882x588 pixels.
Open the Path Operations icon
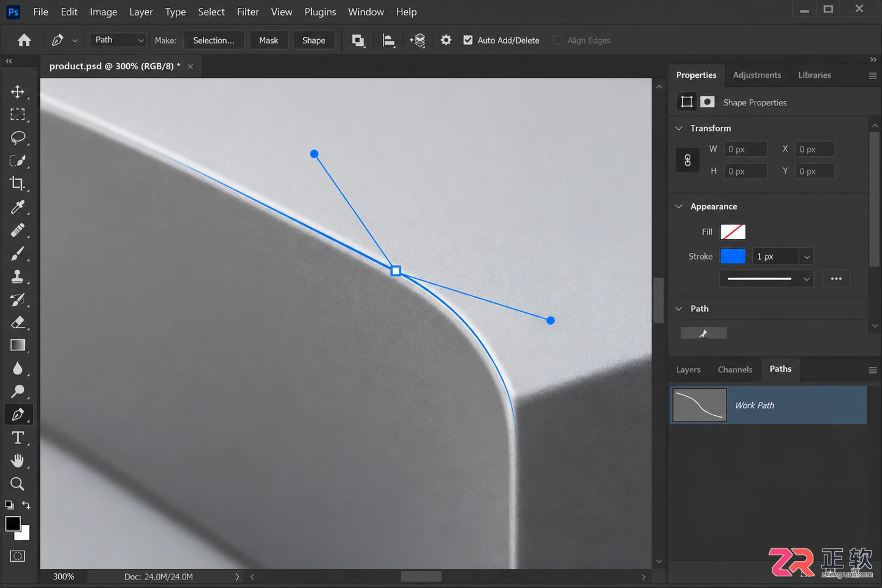tap(358, 40)
